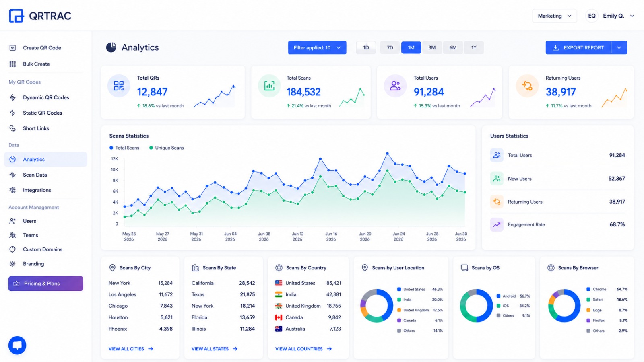Image resolution: width=644 pixels, height=362 pixels.
Task: Open the chat support bubble icon
Action: pyautogui.click(x=17, y=345)
